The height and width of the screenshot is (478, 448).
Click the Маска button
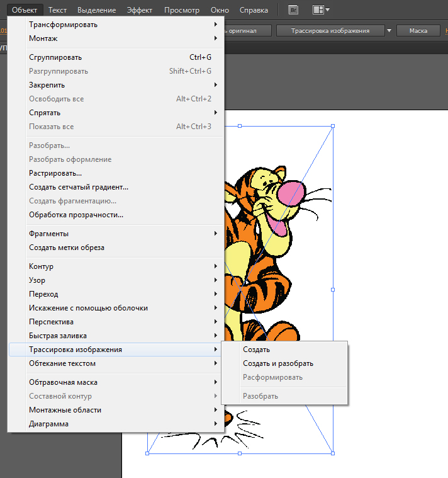[418, 30]
